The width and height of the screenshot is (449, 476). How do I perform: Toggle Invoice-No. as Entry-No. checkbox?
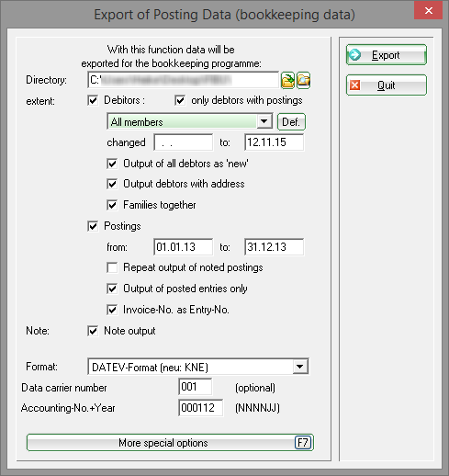click(x=112, y=310)
